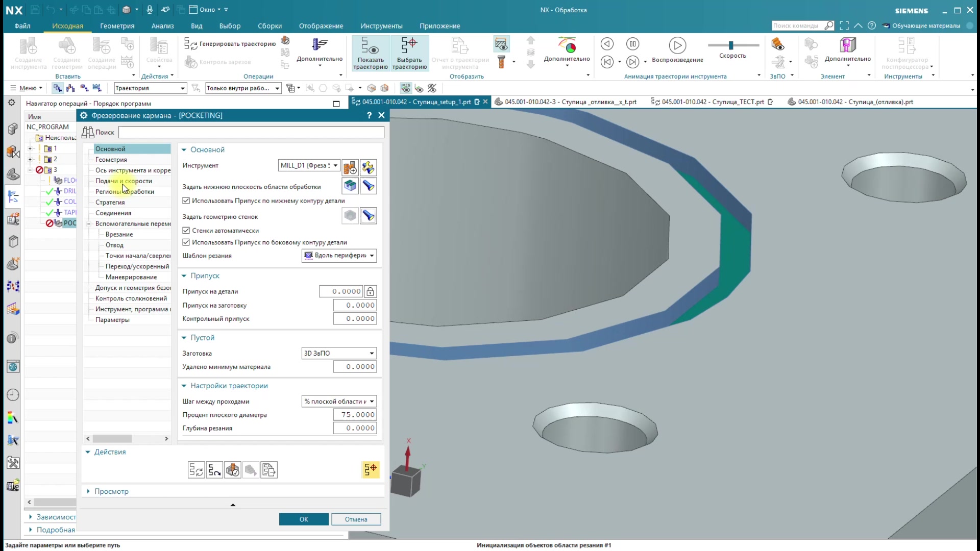Click Operation Navigator icon in resource bar
Viewport: 980px width, 551px height.
[13, 196]
